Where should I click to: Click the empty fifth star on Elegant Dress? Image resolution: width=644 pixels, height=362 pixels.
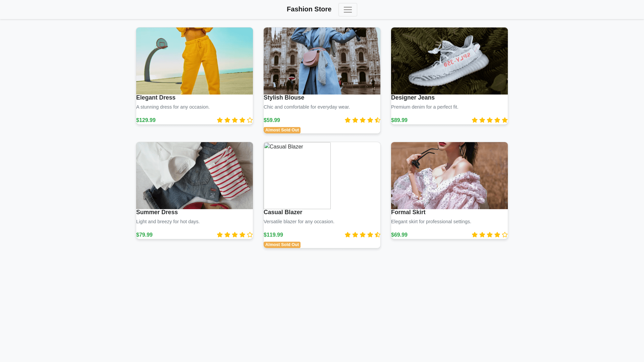[x=250, y=120]
